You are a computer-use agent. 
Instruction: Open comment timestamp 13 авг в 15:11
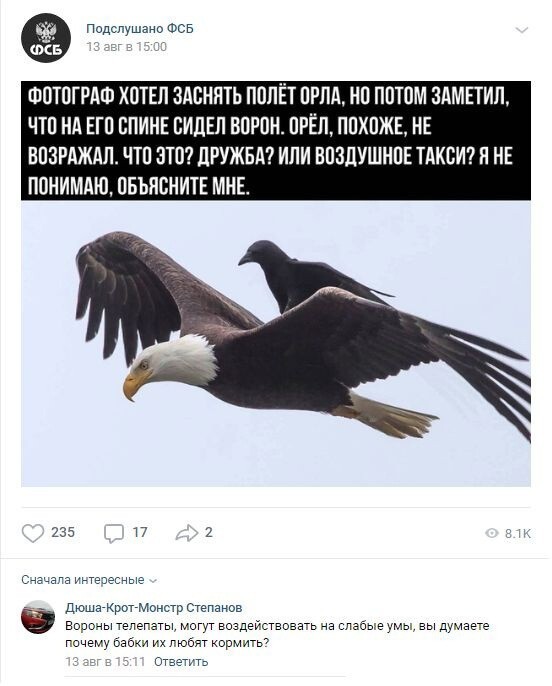[x=105, y=661]
